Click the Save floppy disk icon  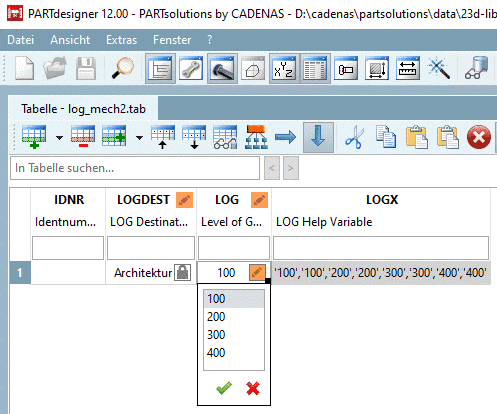click(86, 69)
